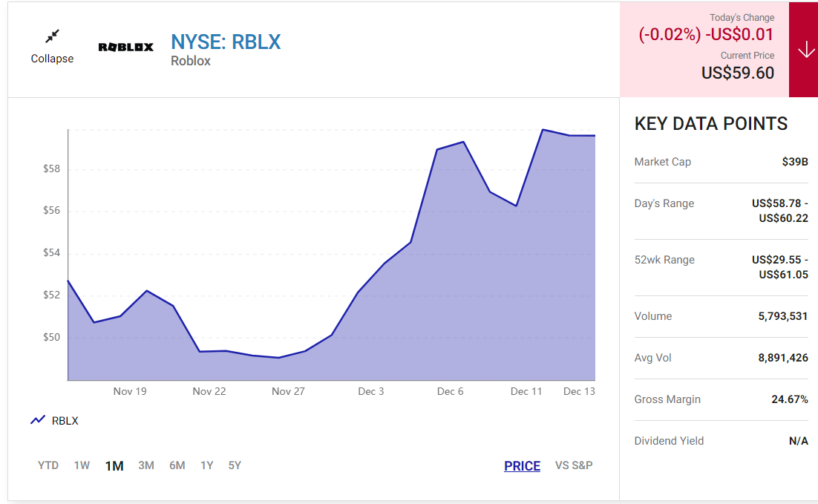Select the 3M time range
818x504 pixels.
(x=146, y=465)
